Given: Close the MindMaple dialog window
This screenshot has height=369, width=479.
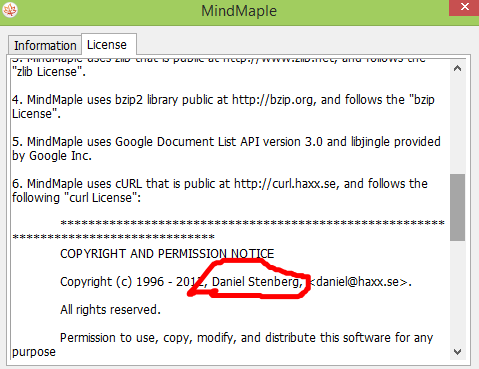Looking at the screenshot, I should 464,7.
